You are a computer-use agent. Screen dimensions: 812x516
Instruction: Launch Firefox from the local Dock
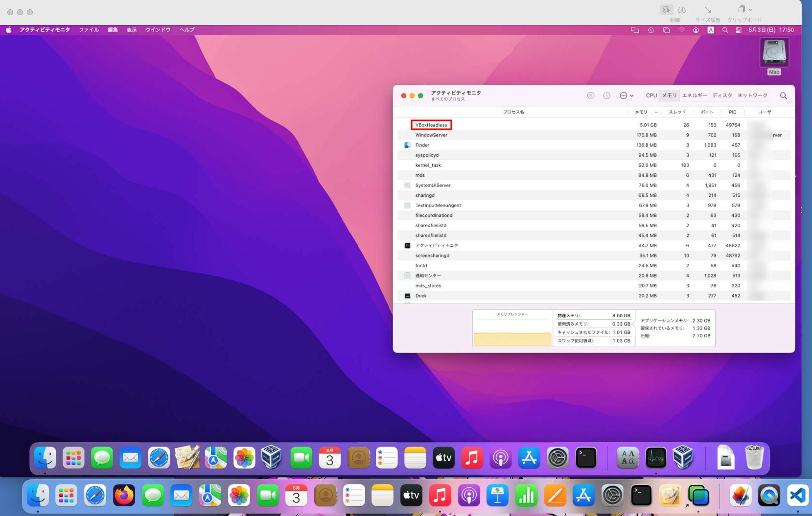pyautogui.click(x=124, y=496)
